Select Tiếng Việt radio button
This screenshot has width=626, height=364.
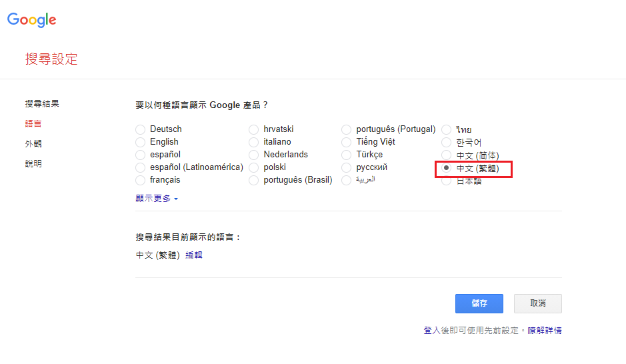point(346,142)
